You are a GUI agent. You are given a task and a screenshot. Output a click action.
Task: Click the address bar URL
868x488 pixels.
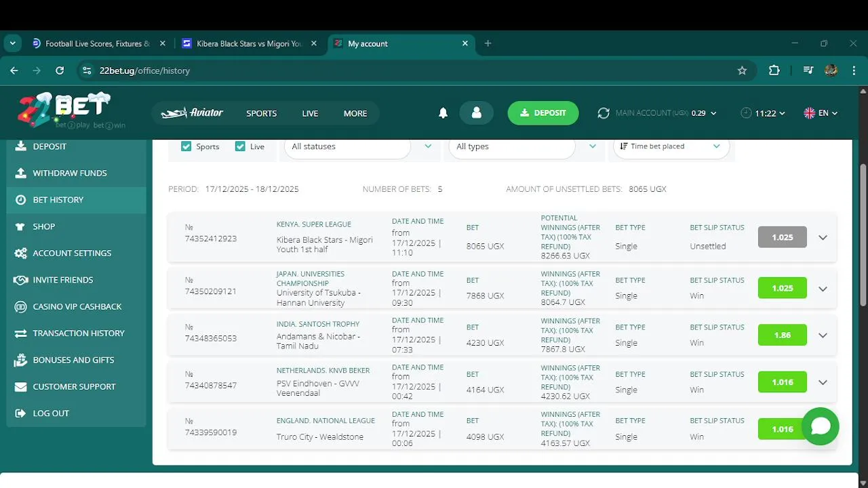(x=144, y=70)
